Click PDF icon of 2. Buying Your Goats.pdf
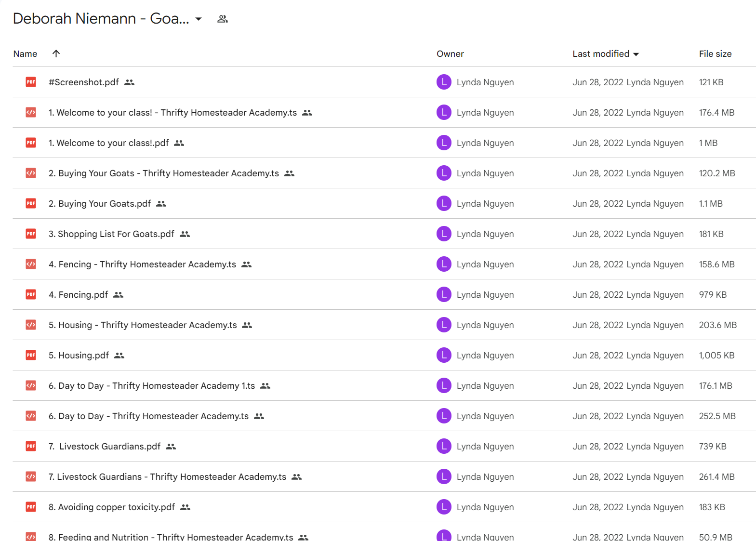Viewport: 756px width, 541px height. click(x=31, y=203)
